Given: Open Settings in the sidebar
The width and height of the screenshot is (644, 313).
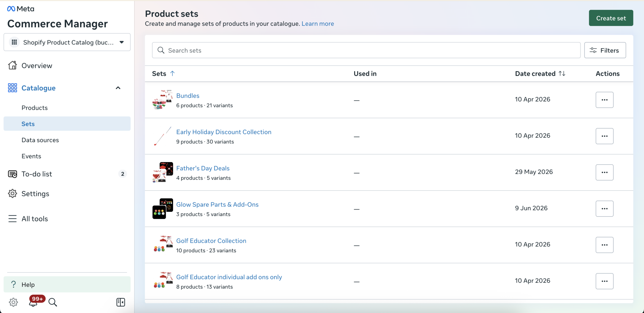Looking at the screenshot, I should tap(35, 194).
